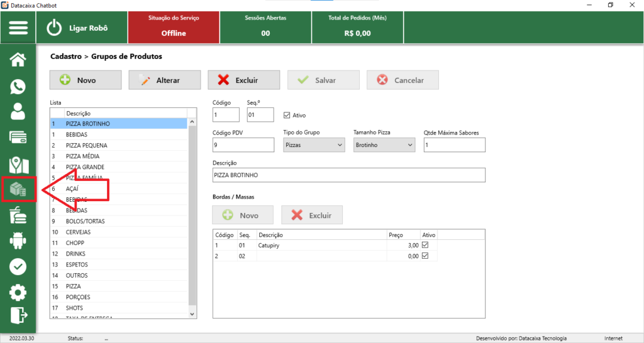Image resolution: width=644 pixels, height=343 pixels.
Task: Toggle Ativo checkbox in second borda row
Action: click(x=425, y=256)
